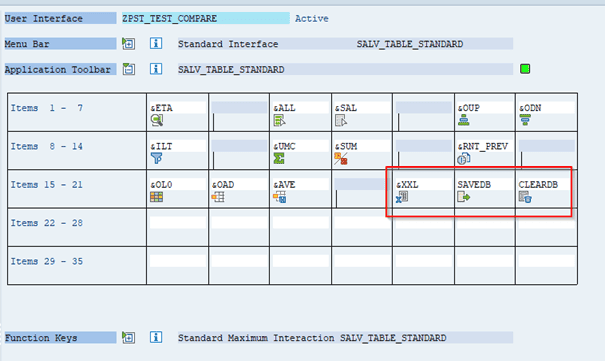Click the &XXL spreadsheet export icon

tap(402, 197)
